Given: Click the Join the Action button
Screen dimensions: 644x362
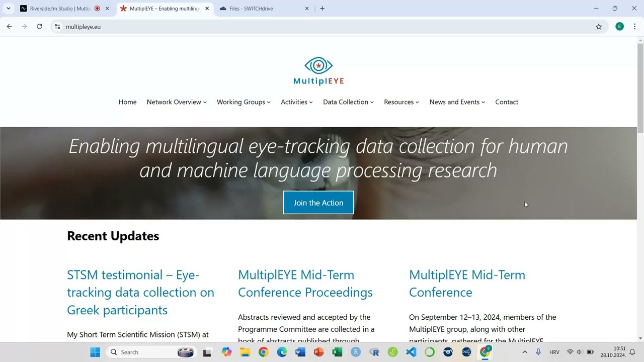Looking at the screenshot, I should click(x=318, y=203).
